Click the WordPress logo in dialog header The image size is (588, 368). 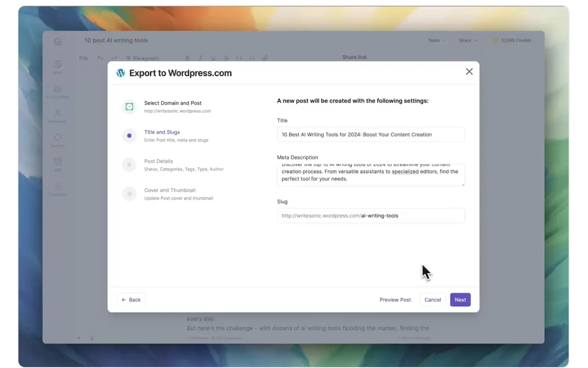121,73
